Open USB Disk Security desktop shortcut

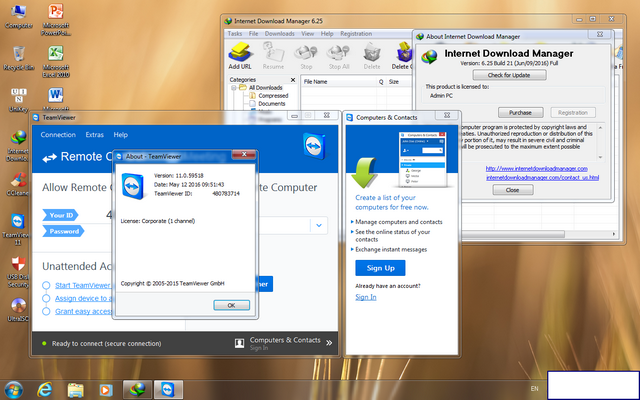(x=18, y=271)
